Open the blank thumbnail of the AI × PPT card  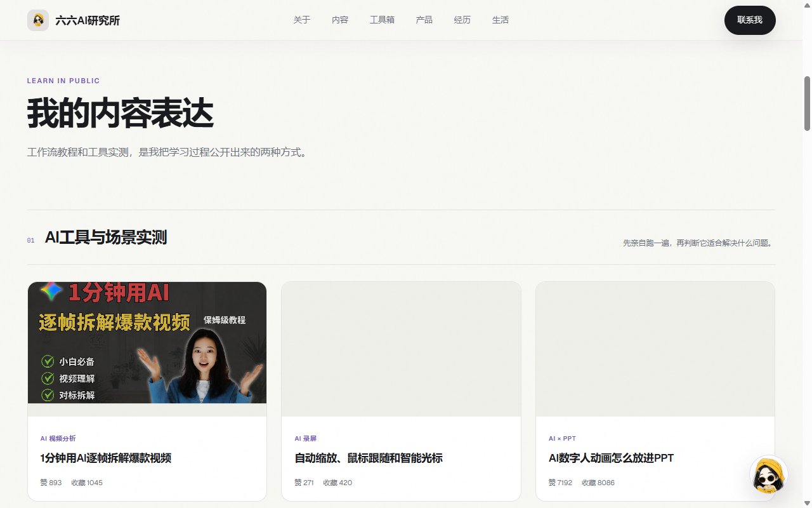[x=655, y=349]
